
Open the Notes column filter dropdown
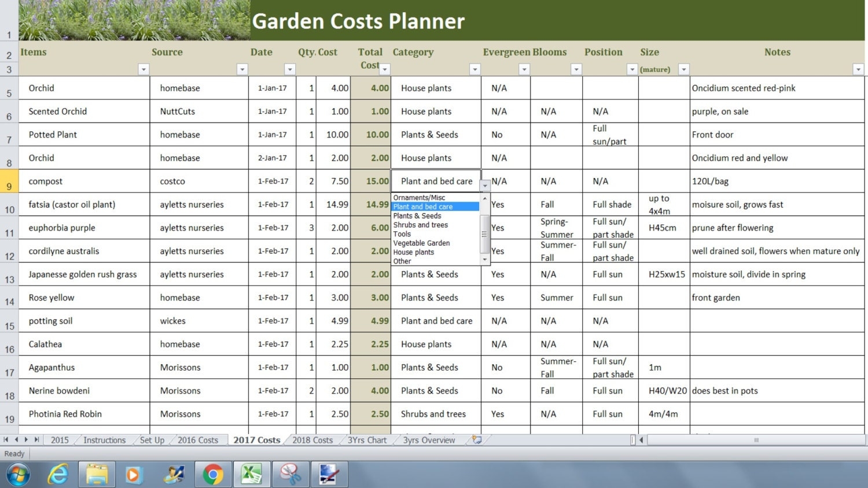[x=858, y=69]
